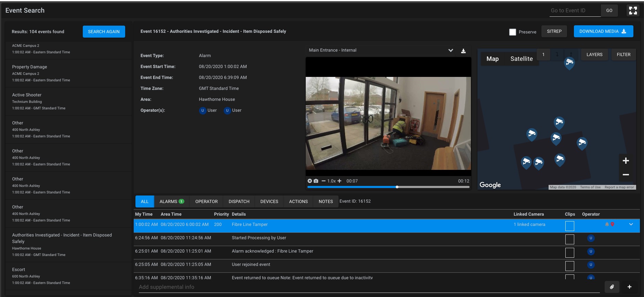Check clips box for User rejoined event row
644x297 pixels.
570,266
